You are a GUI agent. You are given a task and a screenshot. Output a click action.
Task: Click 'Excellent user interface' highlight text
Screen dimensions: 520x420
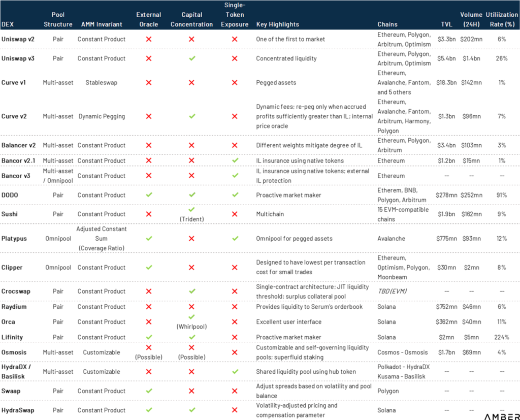coord(288,322)
